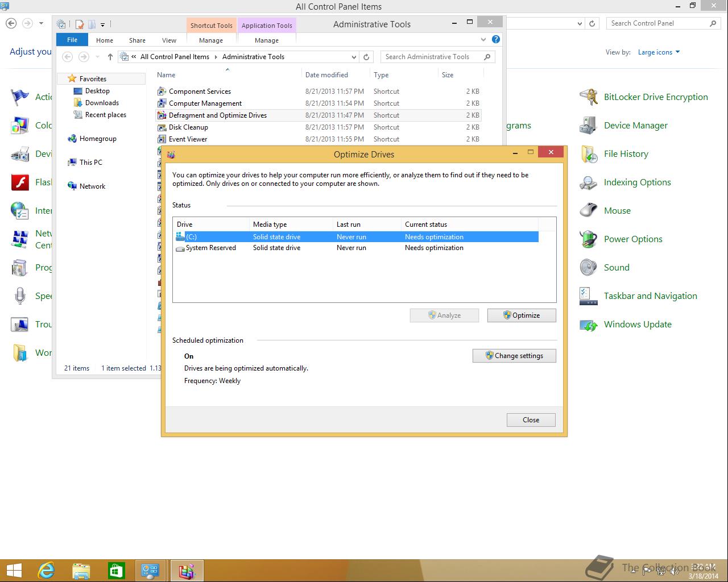Open recent locations dropdown in Explorer
Image resolution: width=728 pixels, height=582 pixels.
pos(97,57)
